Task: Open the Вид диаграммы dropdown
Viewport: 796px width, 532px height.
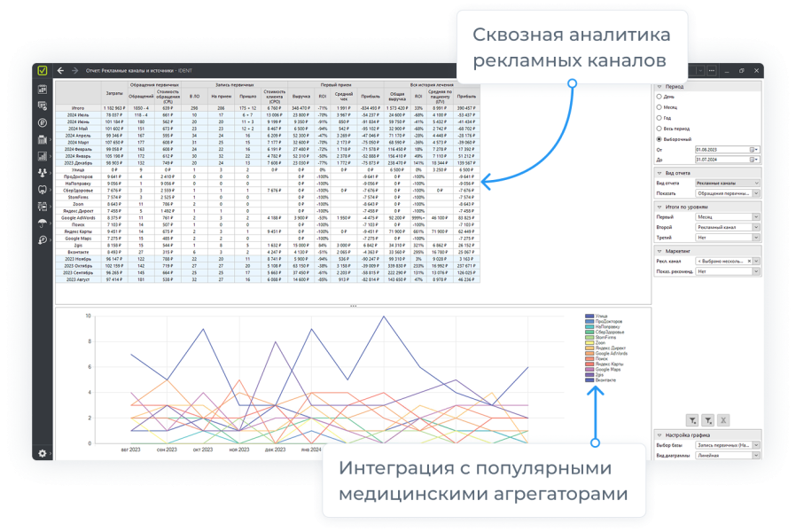Action: coord(727,456)
